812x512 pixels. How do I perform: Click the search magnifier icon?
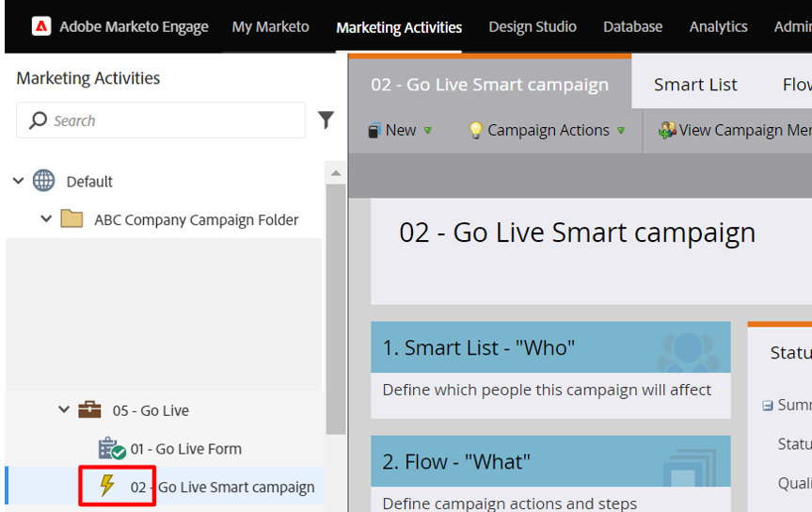click(38, 120)
